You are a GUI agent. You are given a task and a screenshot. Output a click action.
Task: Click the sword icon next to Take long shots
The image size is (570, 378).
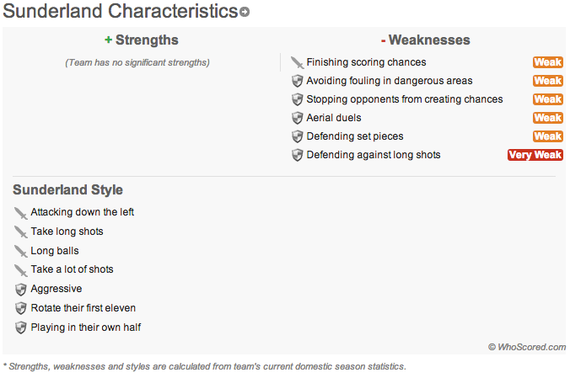pyautogui.click(x=21, y=232)
